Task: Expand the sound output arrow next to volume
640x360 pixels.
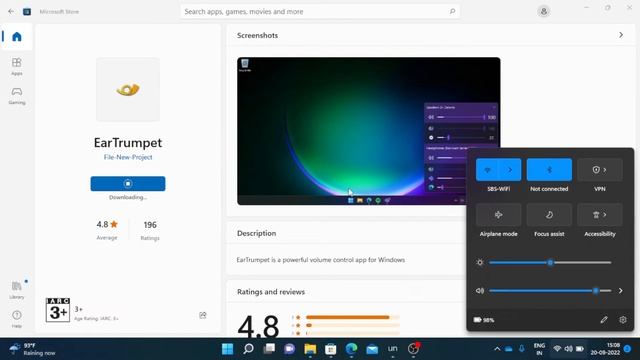Action: (620, 291)
